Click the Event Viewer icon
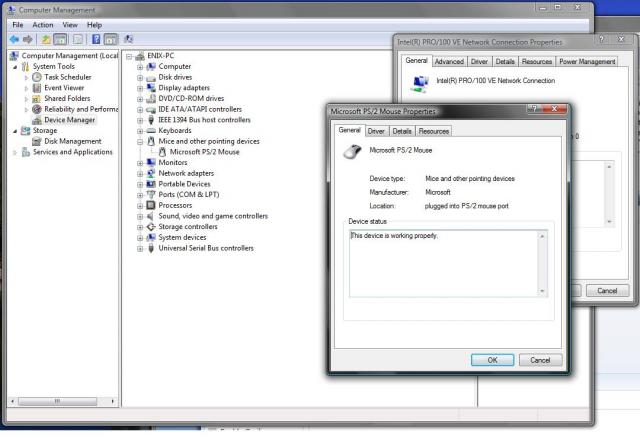 37,88
